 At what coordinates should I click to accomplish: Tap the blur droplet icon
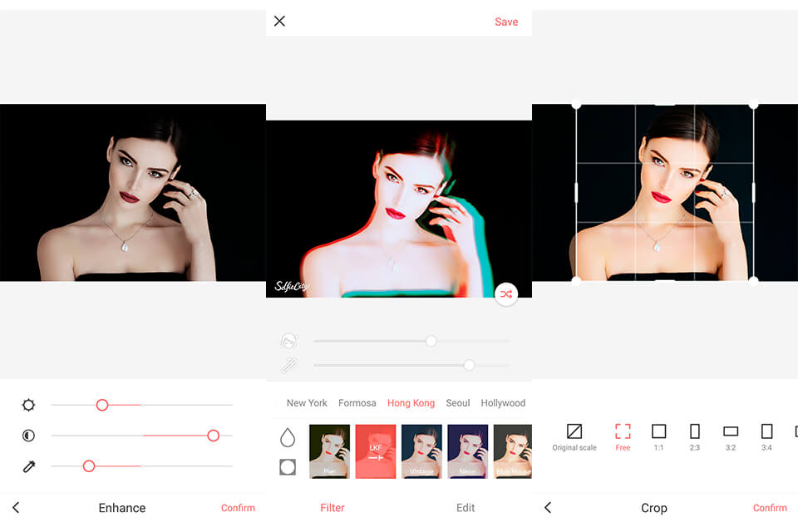[288, 437]
